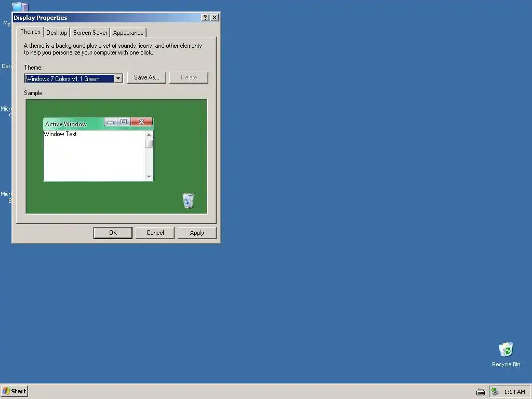Switch to the Themes tab

30,32
